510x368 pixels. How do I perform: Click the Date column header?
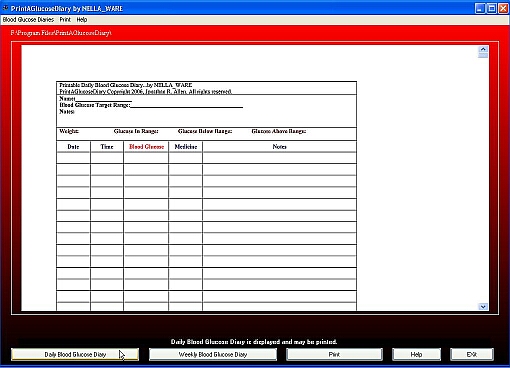(x=73, y=147)
